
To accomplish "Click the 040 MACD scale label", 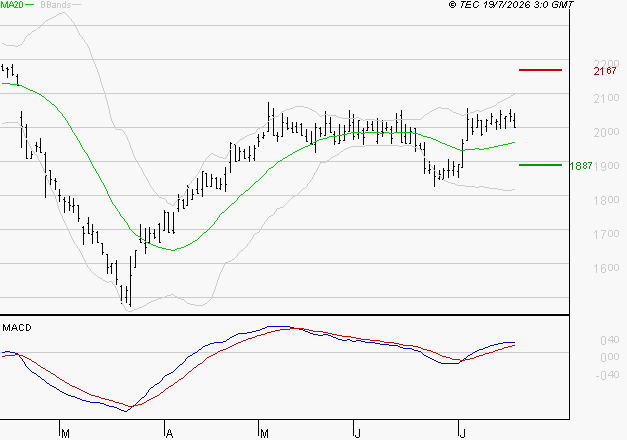I will tap(610, 340).
